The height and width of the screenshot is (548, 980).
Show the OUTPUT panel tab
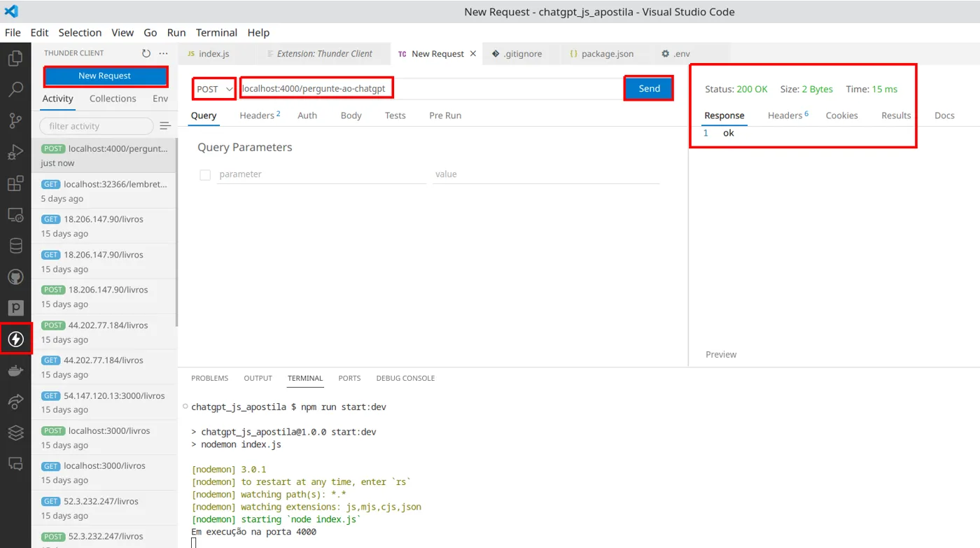tap(258, 378)
